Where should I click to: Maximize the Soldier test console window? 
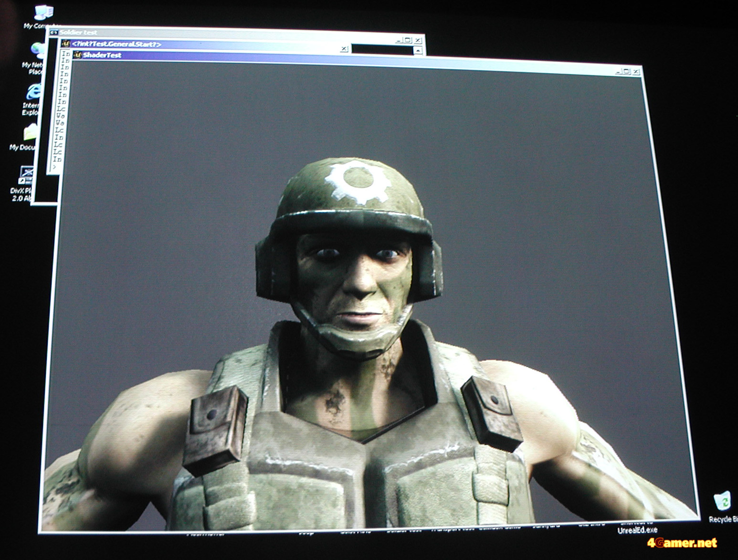click(x=408, y=41)
